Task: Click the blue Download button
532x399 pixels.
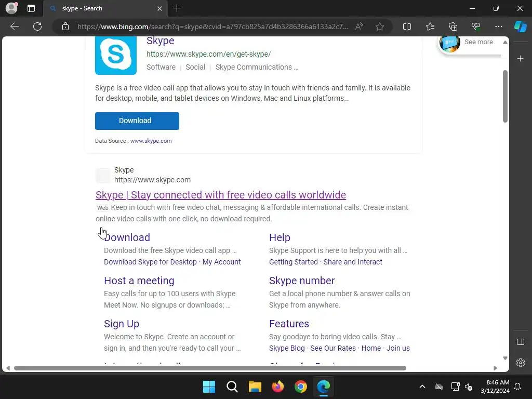Action: click(137, 121)
